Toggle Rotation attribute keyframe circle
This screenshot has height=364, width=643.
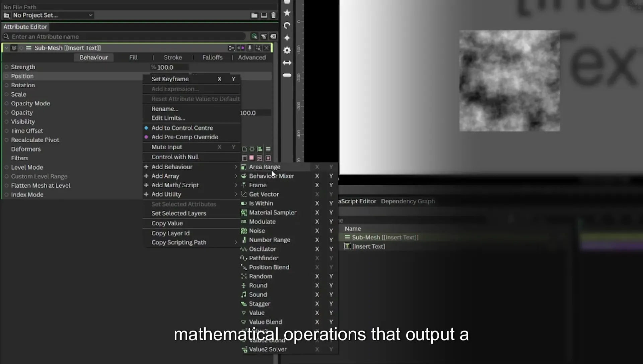6,85
